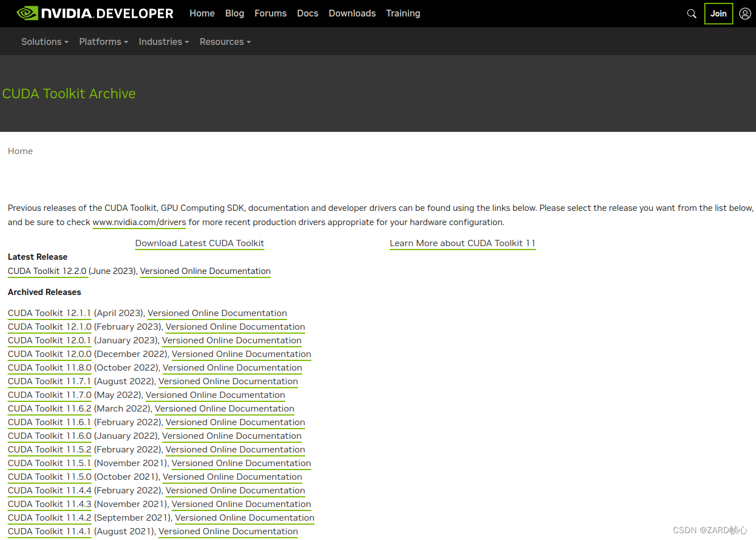
Task: Open CUDA Toolkit 11.5.2 link
Action: pyautogui.click(x=49, y=450)
